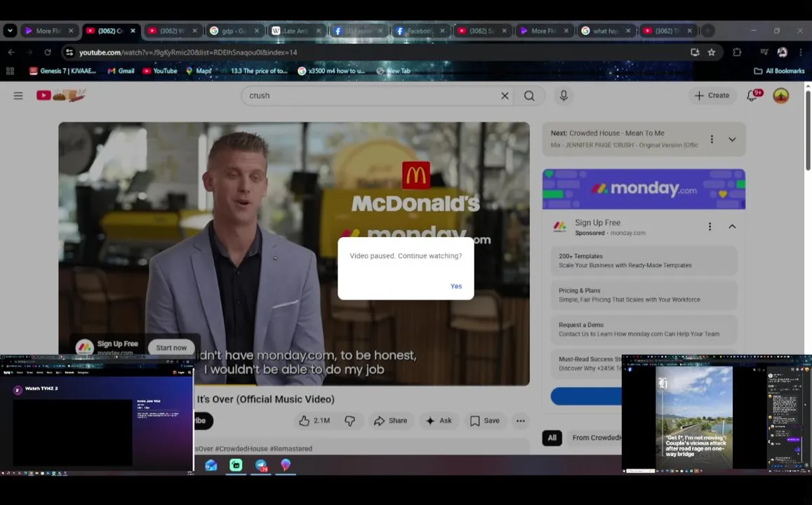Screen dimensions: 812x505
Task: Open the 'All Bookmarks' folder
Action: click(x=780, y=72)
